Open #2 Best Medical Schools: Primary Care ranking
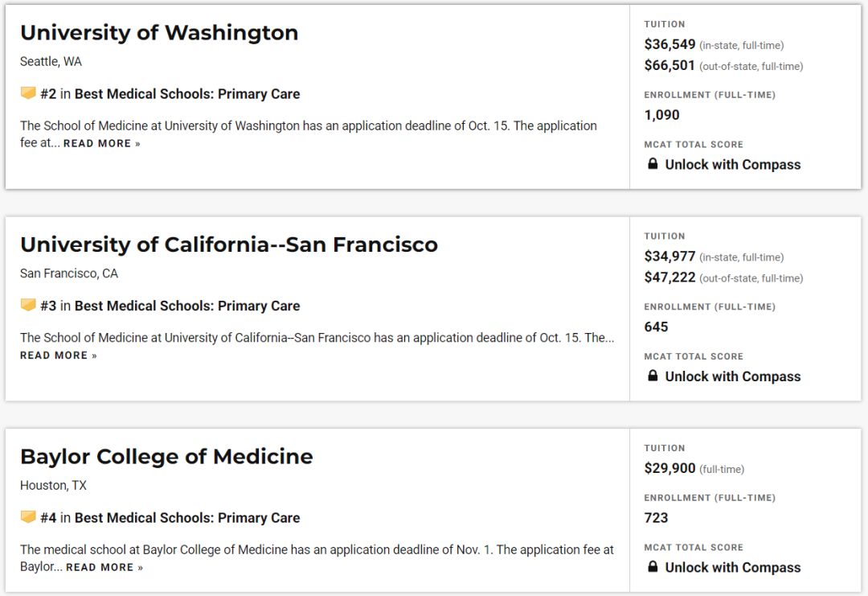868x596 pixels. 187,94
